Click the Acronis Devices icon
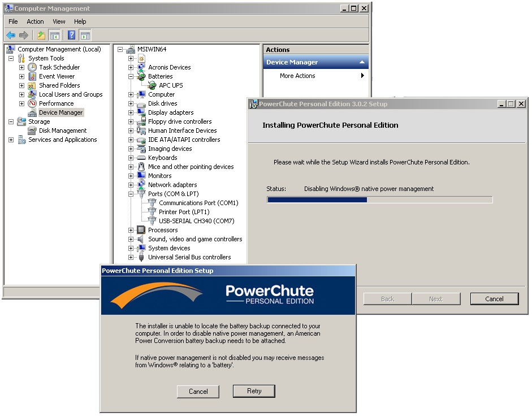The height and width of the screenshot is (417, 532). [x=141, y=67]
